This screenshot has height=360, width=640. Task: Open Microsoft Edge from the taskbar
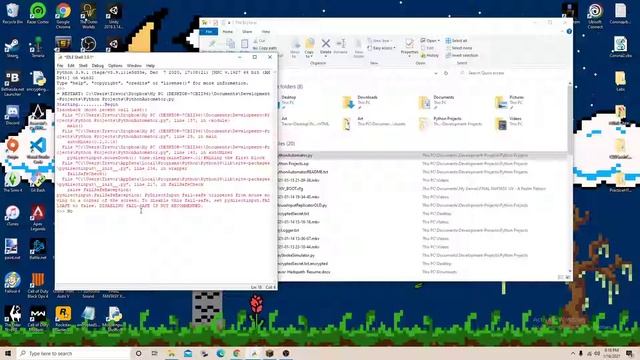(x=220, y=353)
